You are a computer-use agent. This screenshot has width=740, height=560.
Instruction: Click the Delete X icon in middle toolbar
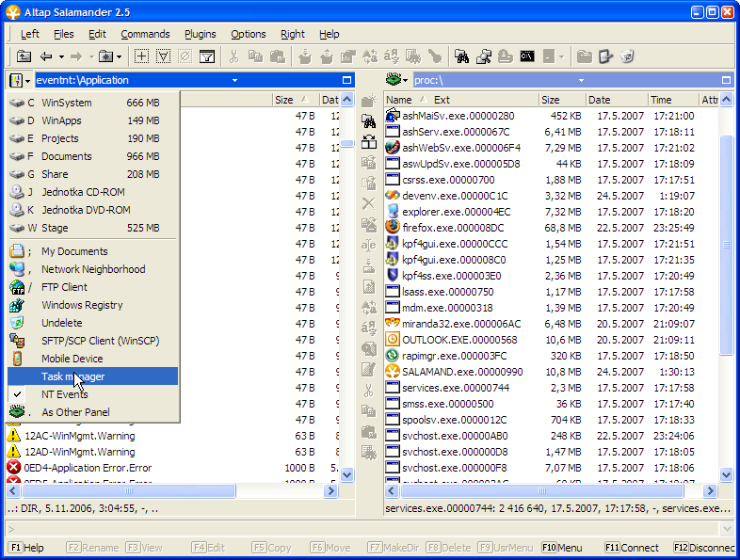tap(368, 203)
